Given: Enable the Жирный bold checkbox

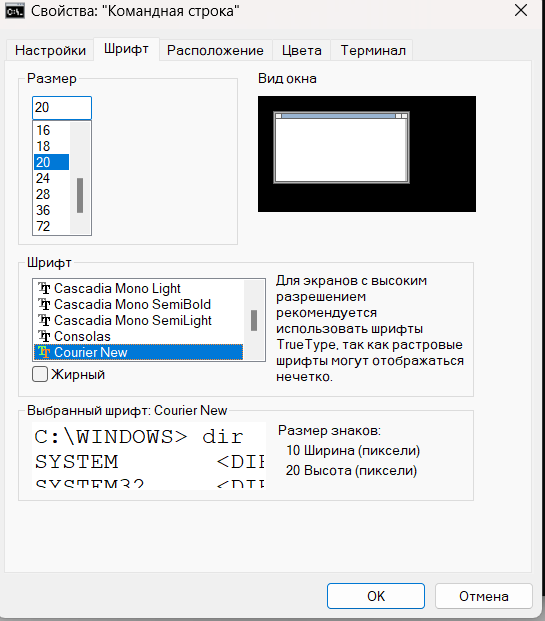Looking at the screenshot, I should point(40,374).
